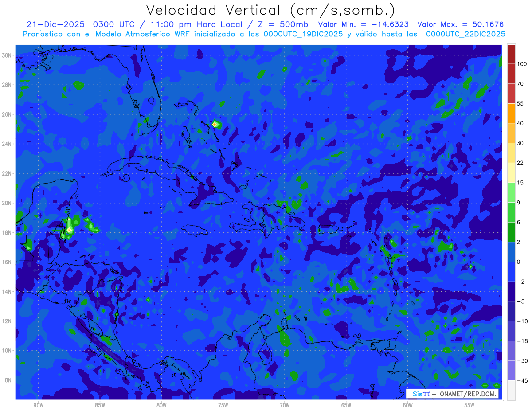
Task: Click the latitude label "12N"
Action: pyautogui.click(x=8, y=321)
